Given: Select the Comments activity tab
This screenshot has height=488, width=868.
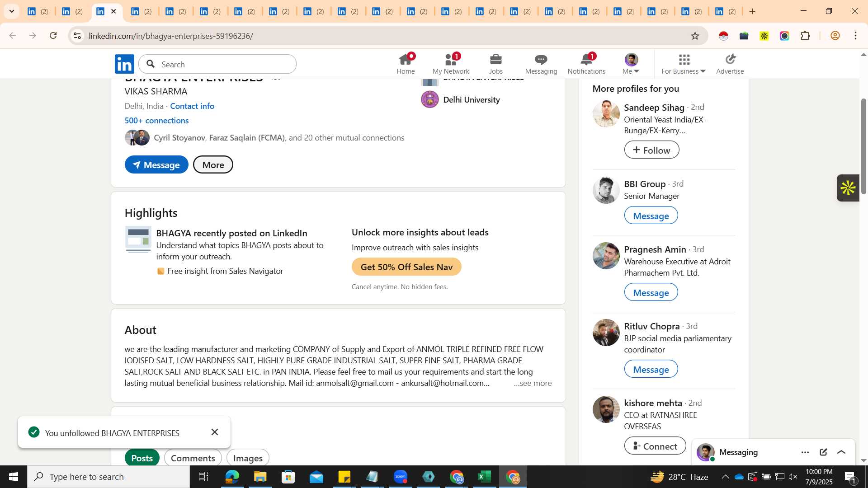Looking at the screenshot, I should tap(193, 458).
